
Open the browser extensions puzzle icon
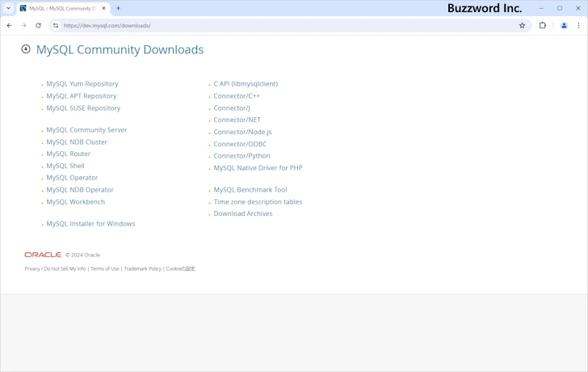[x=542, y=25]
